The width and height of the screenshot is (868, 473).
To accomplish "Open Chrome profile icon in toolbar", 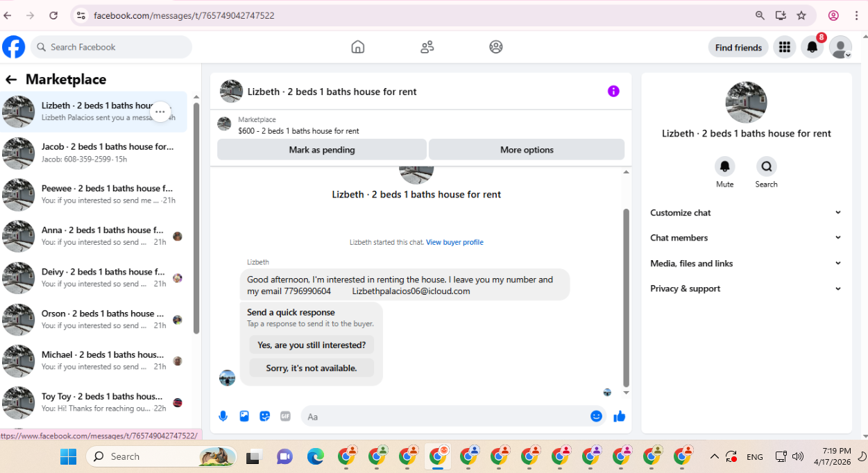I will (x=833, y=15).
